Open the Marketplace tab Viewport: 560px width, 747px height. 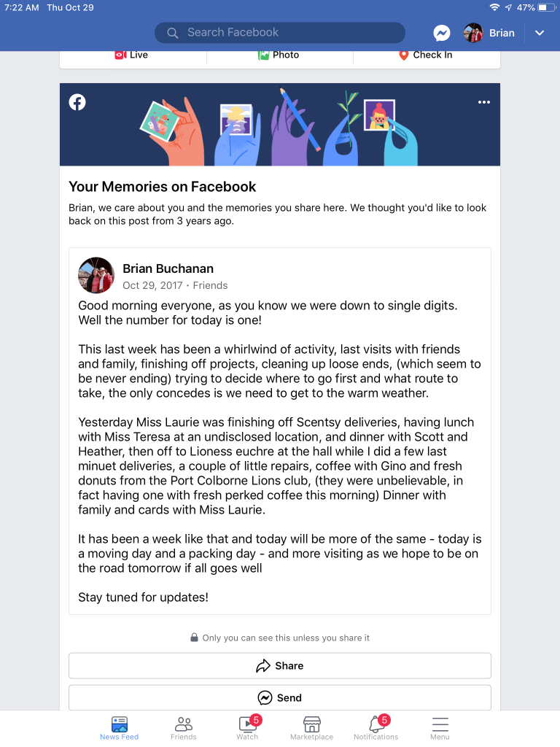coord(312,726)
